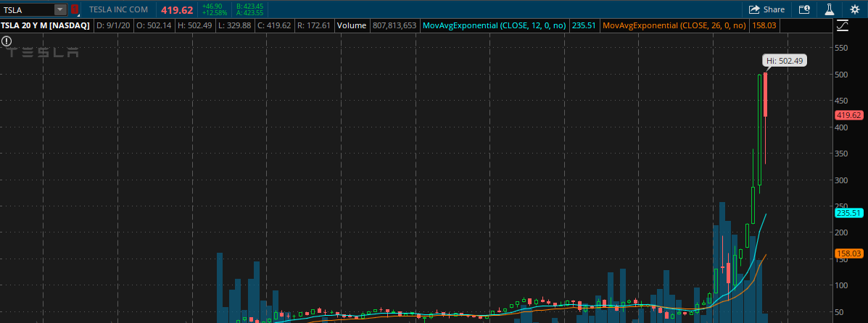Click the 235.51 EMA value in header
868x323 pixels.
[584, 25]
